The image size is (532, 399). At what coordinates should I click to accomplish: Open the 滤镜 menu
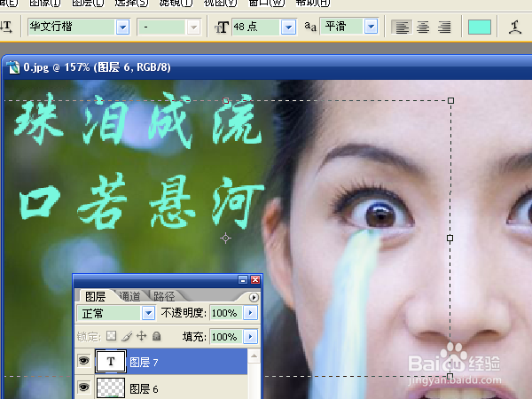(176, 3)
